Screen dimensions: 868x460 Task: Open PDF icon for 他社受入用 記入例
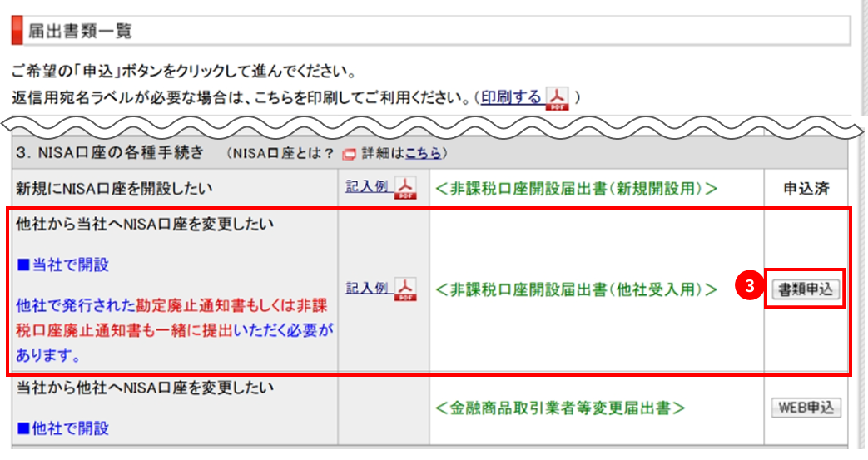[x=404, y=288]
